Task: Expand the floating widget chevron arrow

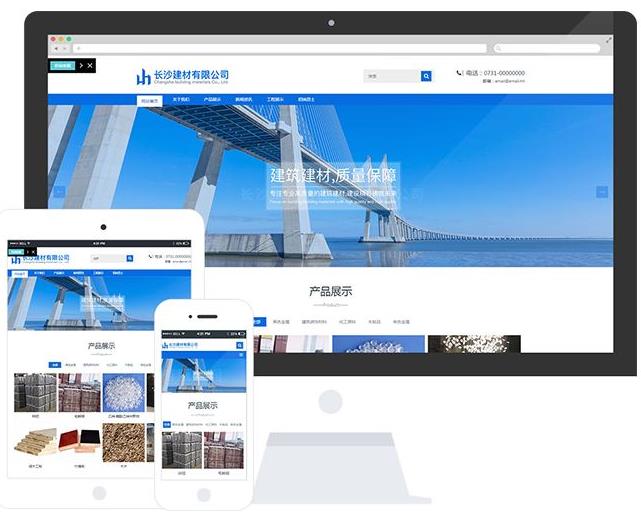Action: [x=81, y=65]
